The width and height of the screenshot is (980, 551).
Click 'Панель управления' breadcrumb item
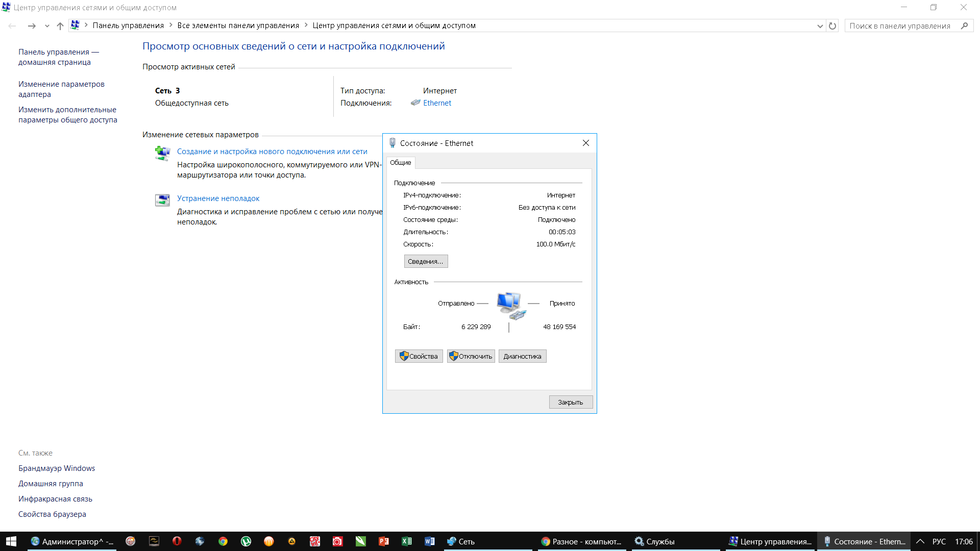(128, 26)
